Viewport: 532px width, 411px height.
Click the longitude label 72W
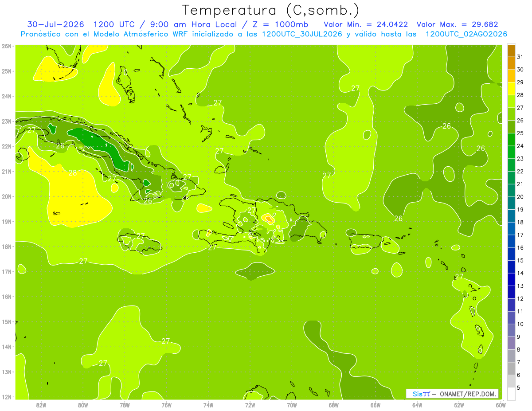[x=250, y=405]
